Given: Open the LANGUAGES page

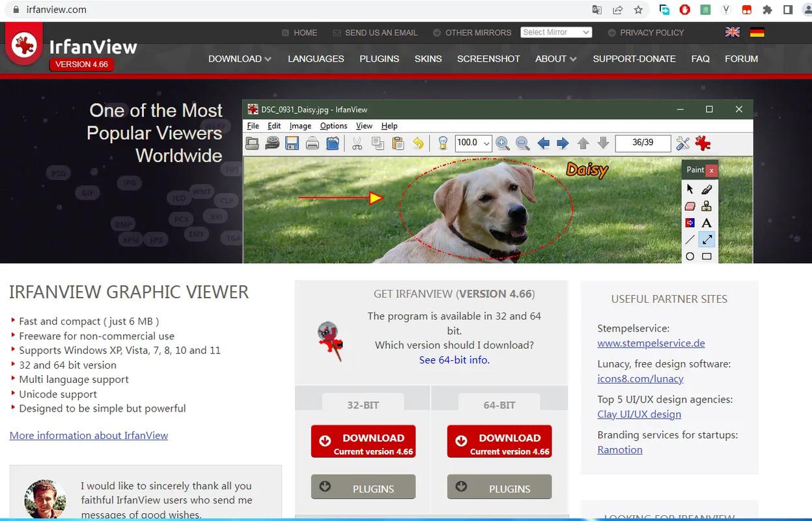Looking at the screenshot, I should (x=316, y=59).
